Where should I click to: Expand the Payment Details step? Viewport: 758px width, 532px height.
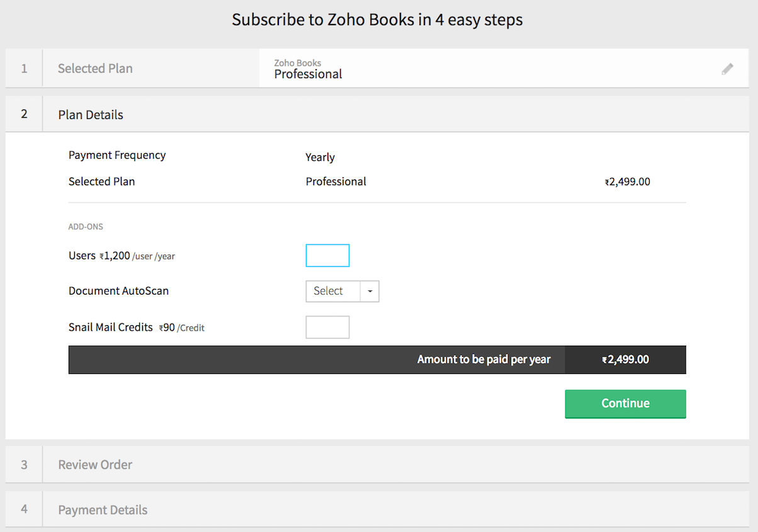tap(103, 510)
